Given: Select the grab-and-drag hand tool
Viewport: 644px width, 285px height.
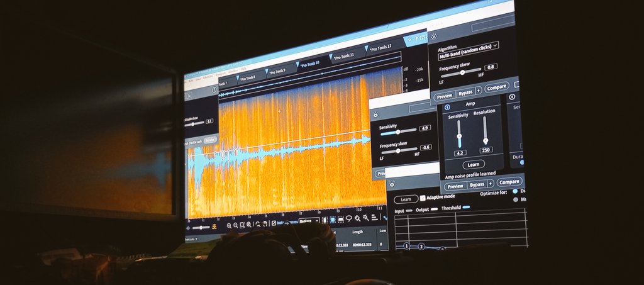Looking at the screenshot, I should click(x=265, y=224).
